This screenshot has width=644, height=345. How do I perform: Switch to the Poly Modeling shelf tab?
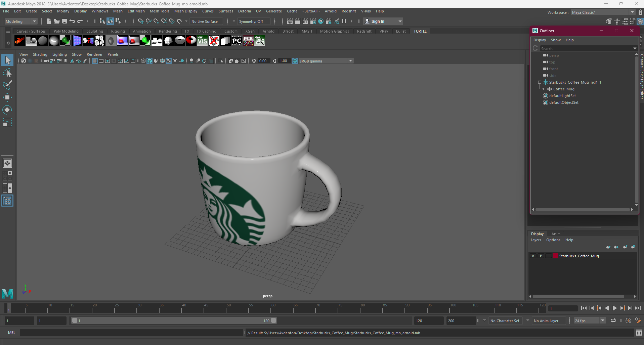pyautogui.click(x=66, y=31)
